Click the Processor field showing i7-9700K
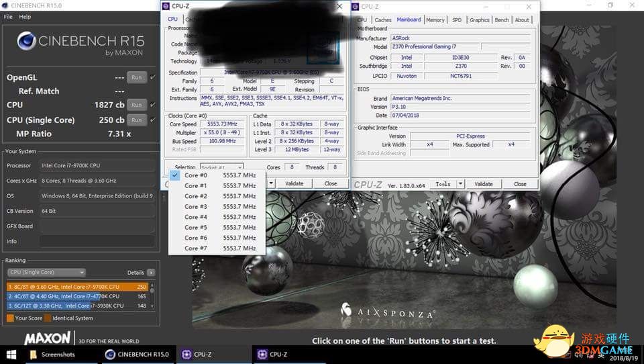The width and height of the screenshot is (644, 364). click(x=97, y=165)
